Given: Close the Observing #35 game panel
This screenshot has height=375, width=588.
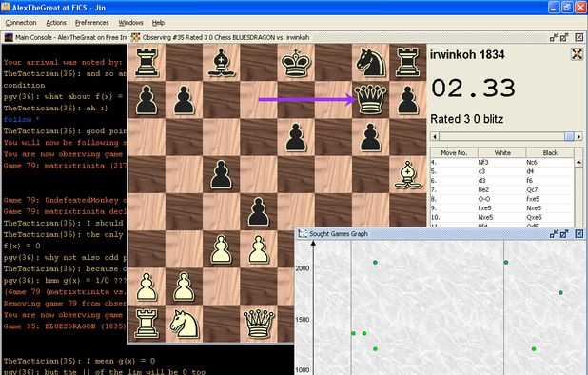Looking at the screenshot, I should [579, 37].
